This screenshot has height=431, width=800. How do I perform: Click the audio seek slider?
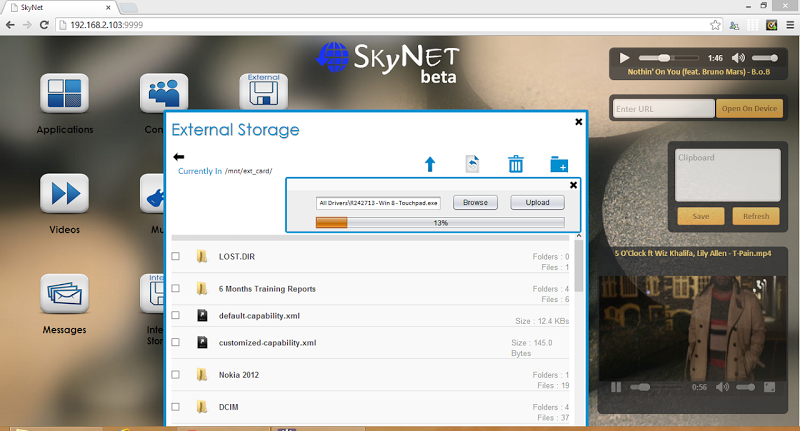tap(668, 58)
